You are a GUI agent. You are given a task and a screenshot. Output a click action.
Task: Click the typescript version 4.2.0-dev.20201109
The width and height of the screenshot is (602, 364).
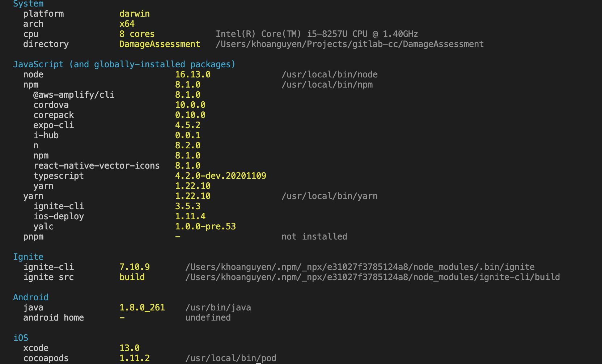coord(221,175)
